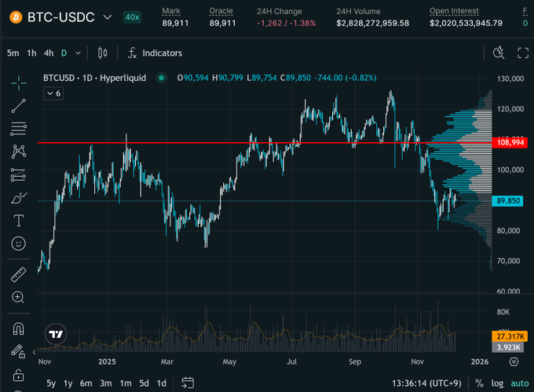Select the XABCD pattern tool

tap(18, 152)
